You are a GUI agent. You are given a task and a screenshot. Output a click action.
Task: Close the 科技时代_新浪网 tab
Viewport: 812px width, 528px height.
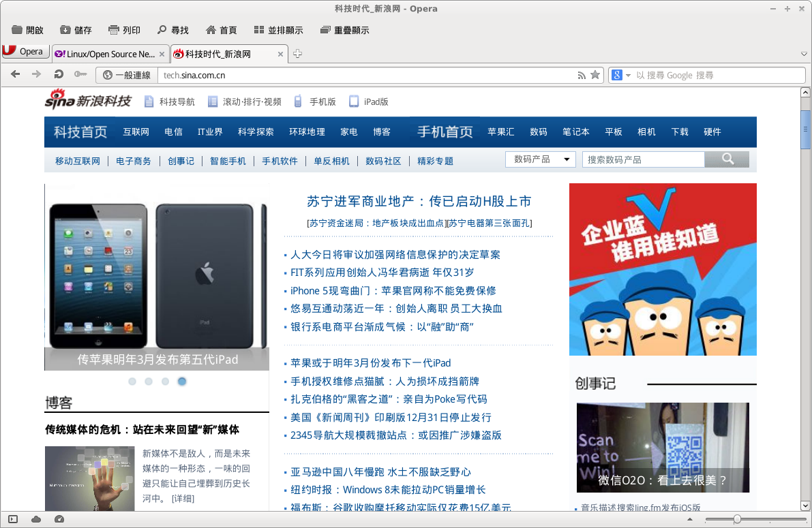click(x=280, y=54)
